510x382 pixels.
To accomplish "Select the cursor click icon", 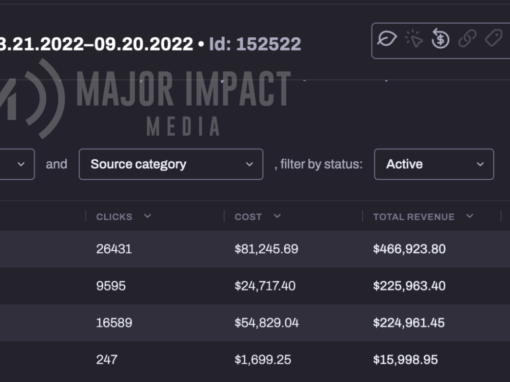I will pyautogui.click(x=414, y=39).
